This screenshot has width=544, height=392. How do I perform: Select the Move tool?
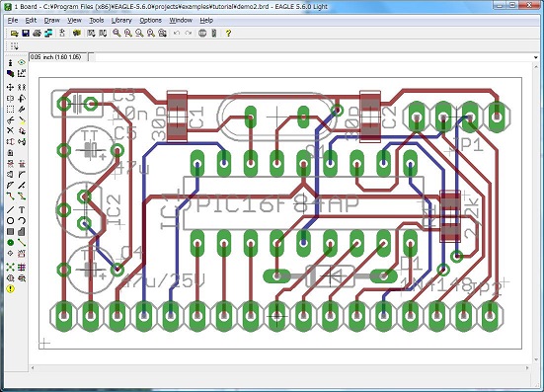tap(11, 87)
